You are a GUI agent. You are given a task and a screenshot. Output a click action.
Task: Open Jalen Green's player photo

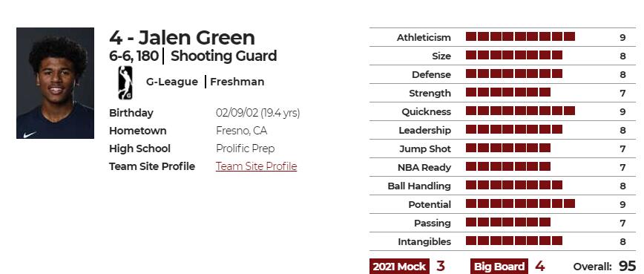[55, 83]
